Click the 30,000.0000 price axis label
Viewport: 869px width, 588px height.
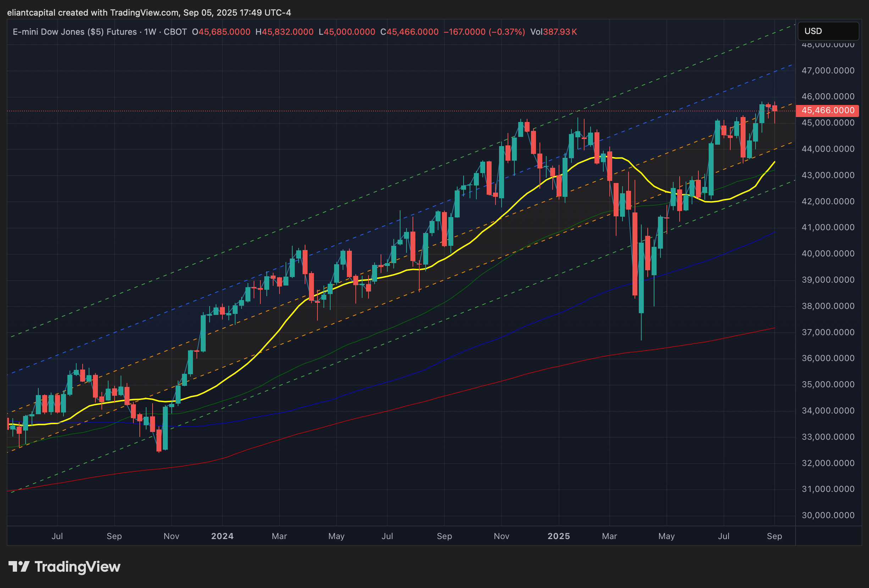click(x=828, y=515)
